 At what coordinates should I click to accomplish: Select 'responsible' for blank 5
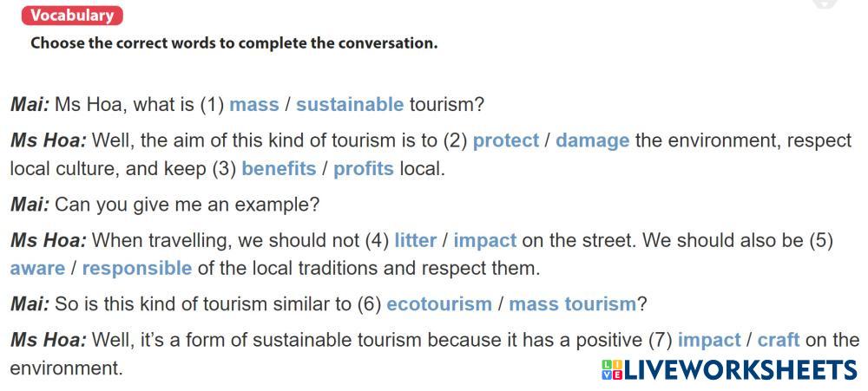tap(136, 268)
